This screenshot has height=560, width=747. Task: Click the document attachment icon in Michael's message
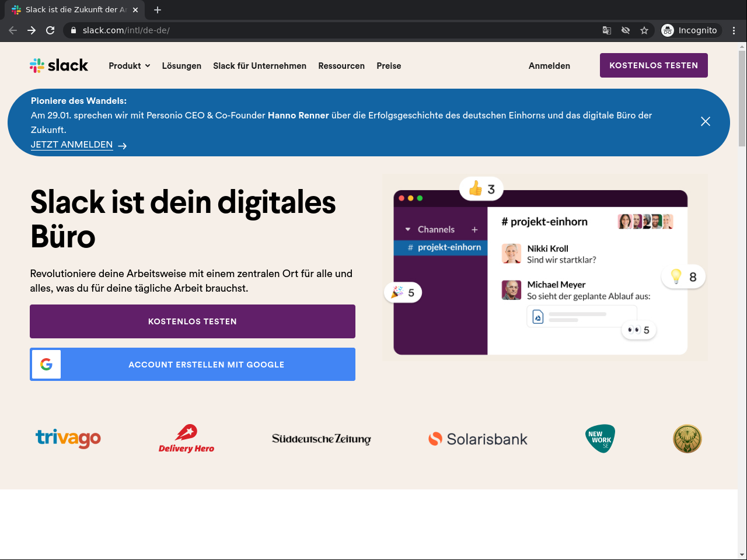[x=538, y=317]
